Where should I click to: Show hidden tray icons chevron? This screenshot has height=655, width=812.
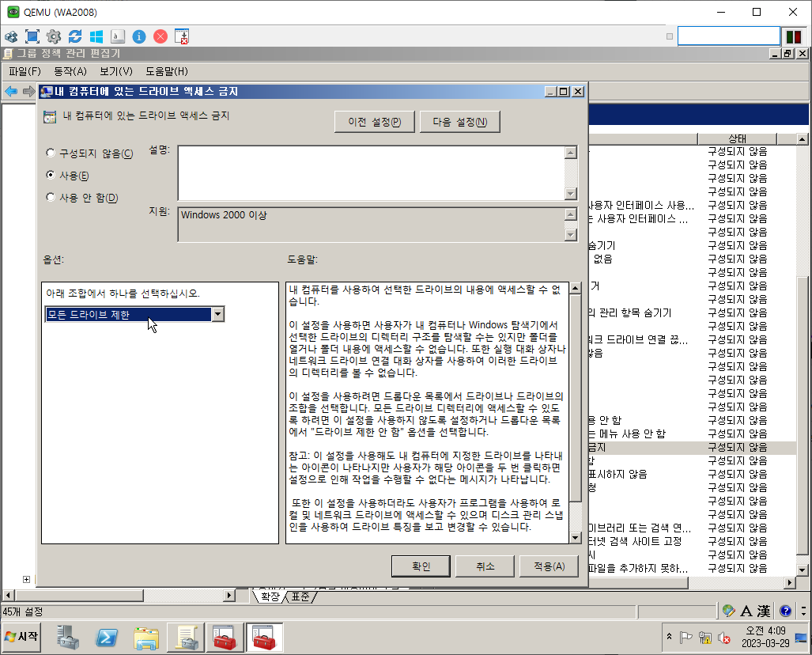(x=669, y=636)
